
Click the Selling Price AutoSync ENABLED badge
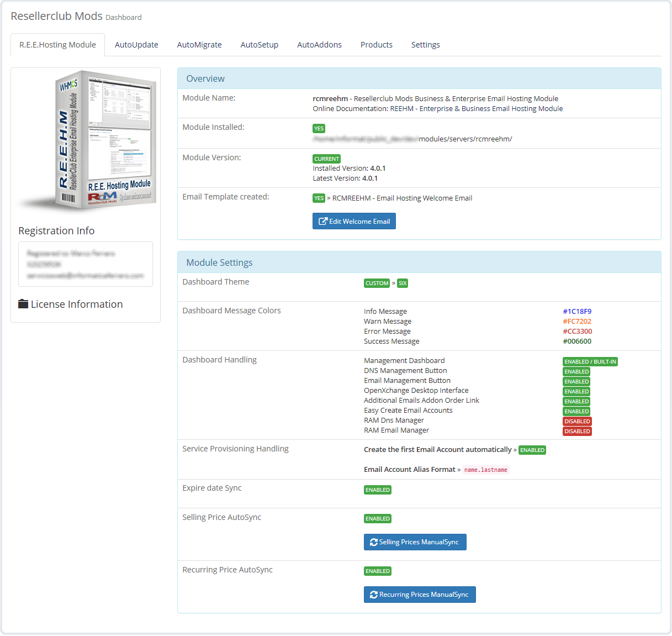[x=378, y=519]
